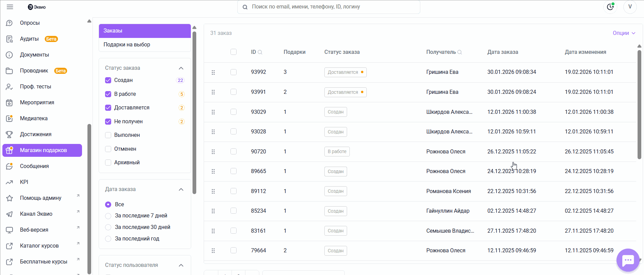
Task: Open the user avatar V menu
Action: (x=630, y=7)
